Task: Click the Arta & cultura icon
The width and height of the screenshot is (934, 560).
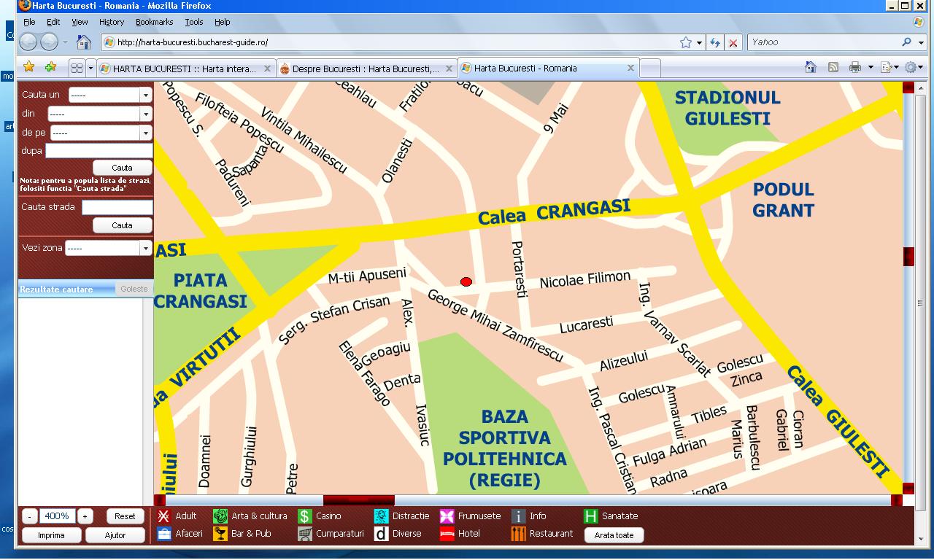Action: (x=220, y=516)
